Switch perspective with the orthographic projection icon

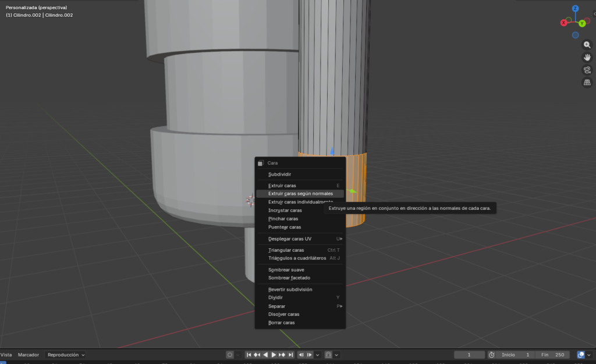(x=587, y=83)
